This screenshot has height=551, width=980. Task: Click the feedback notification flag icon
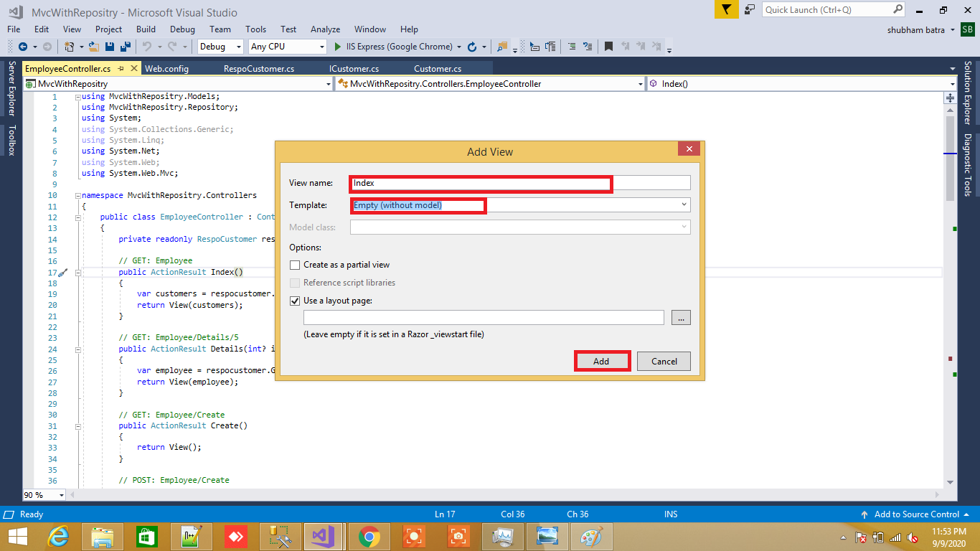click(726, 9)
